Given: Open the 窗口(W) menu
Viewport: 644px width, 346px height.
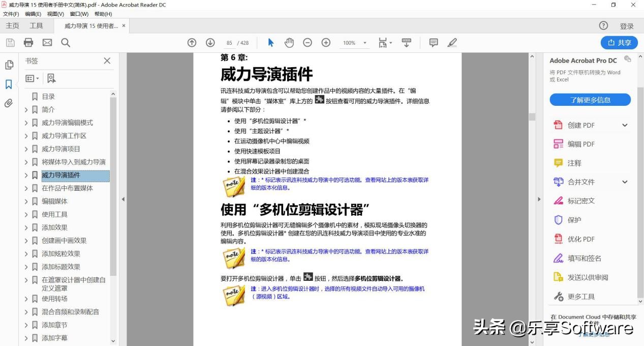Looking at the screenshot, I should pos(79,14).
